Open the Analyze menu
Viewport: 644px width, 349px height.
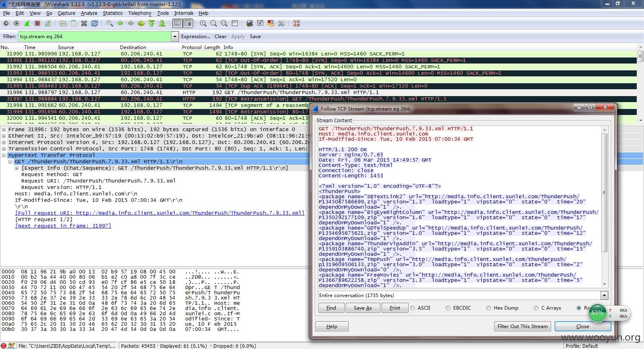[x=89, y=13]
